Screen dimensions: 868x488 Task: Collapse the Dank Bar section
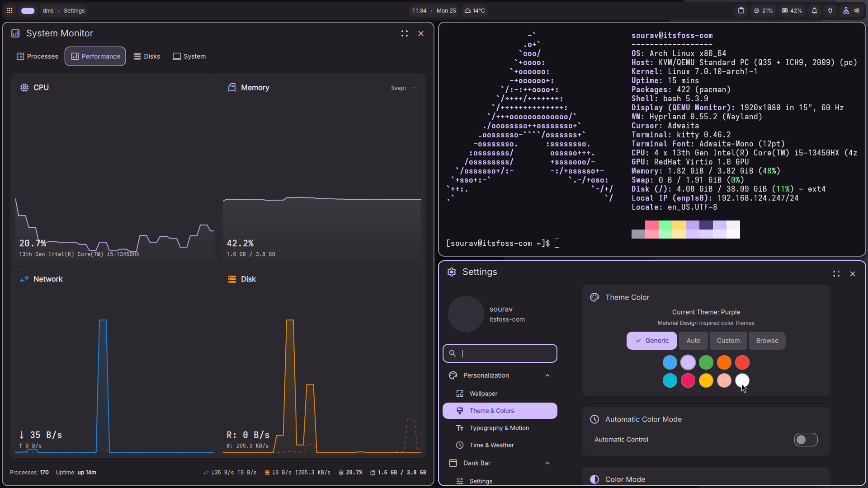click(x=547, y=463)
